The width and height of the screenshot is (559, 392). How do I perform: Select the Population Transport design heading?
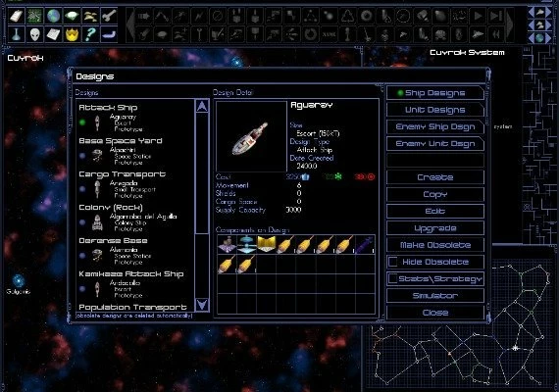tap(132, 307)
